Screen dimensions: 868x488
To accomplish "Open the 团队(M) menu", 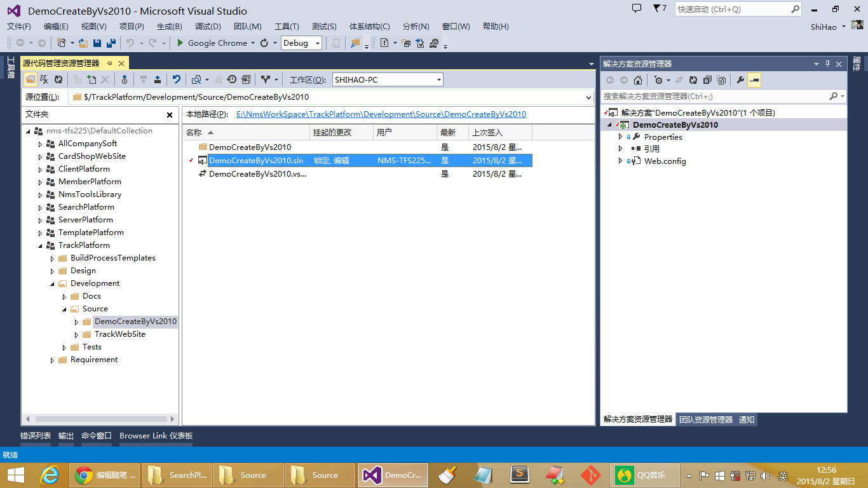I will click(247, 26).
